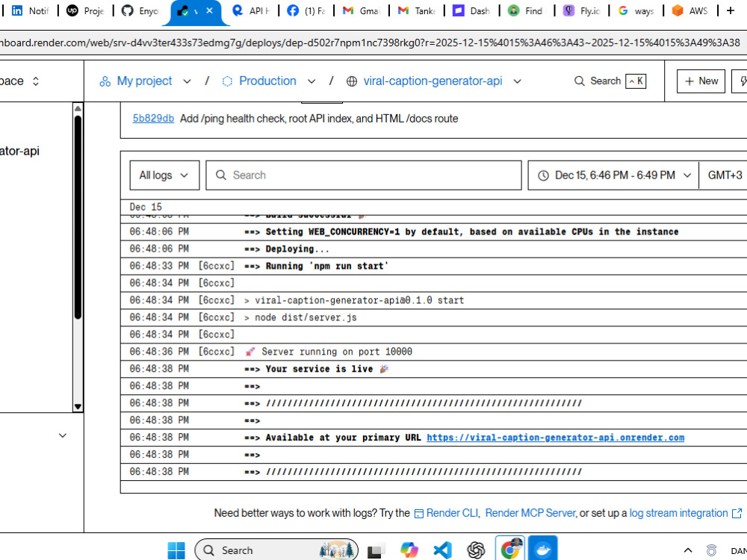Open the Windows Start menu
This screenshot has height=560, width=747.
coord(176,550)
